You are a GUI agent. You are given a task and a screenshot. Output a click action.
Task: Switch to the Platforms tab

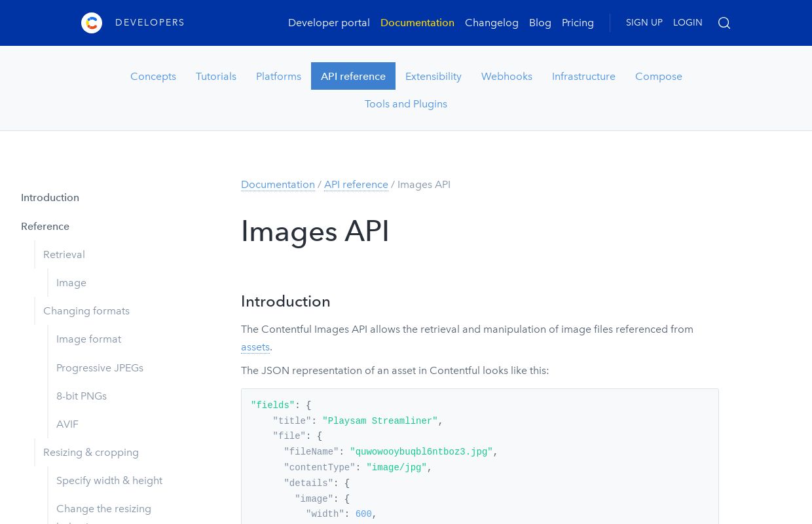coord(278,76)
